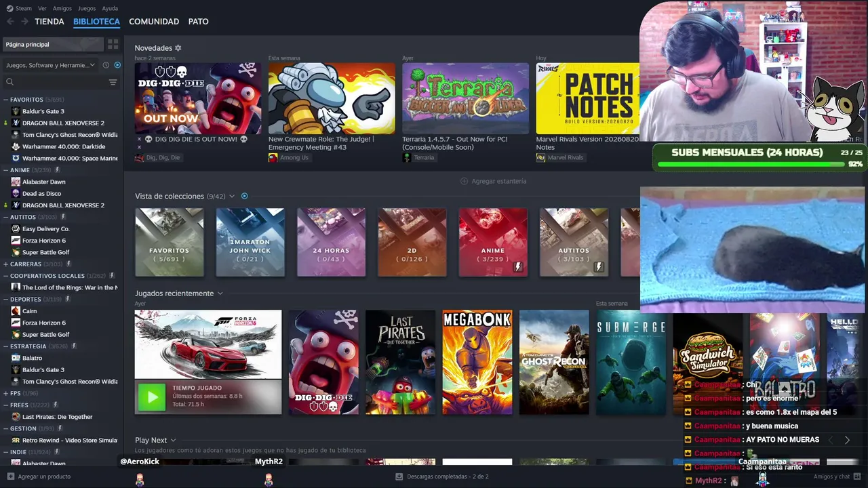
Task: Click the Among Us game tag
Action: [288, 157]
